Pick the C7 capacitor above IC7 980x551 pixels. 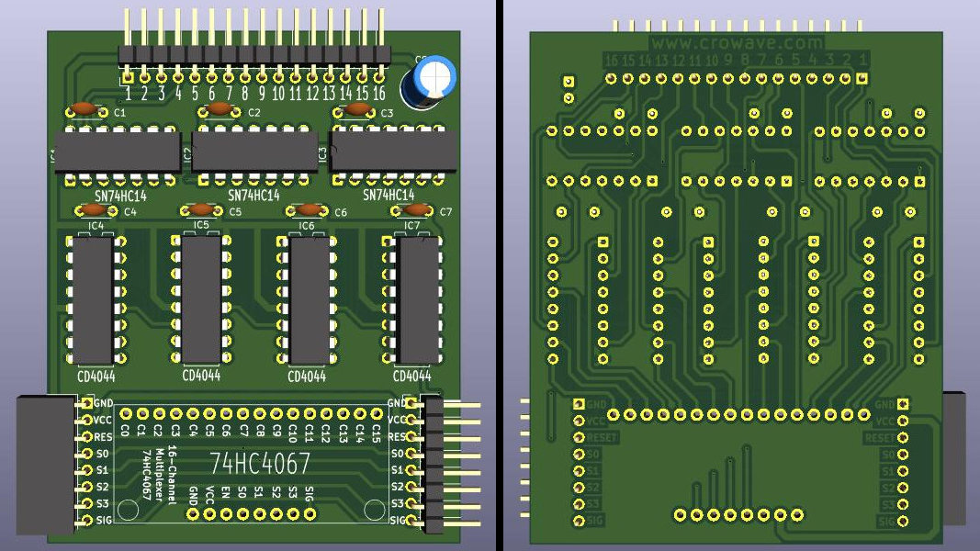tap(418, 209)
